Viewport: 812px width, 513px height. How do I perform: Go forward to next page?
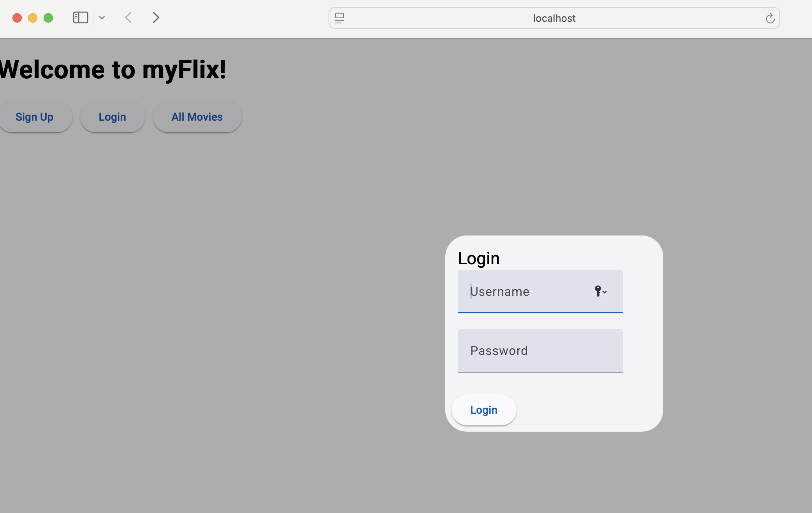tap(156, 18)
